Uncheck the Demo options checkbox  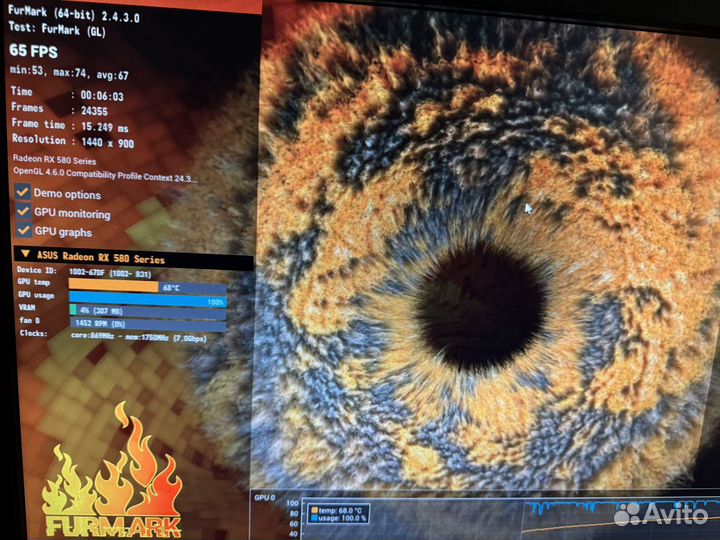[x=22, y=193]
